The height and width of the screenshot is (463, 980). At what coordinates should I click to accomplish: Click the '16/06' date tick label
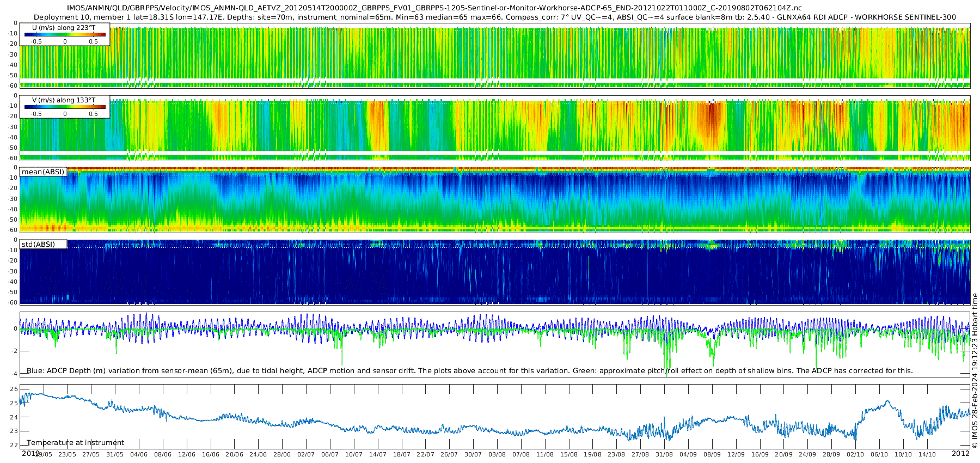click(x=210, y=454)
